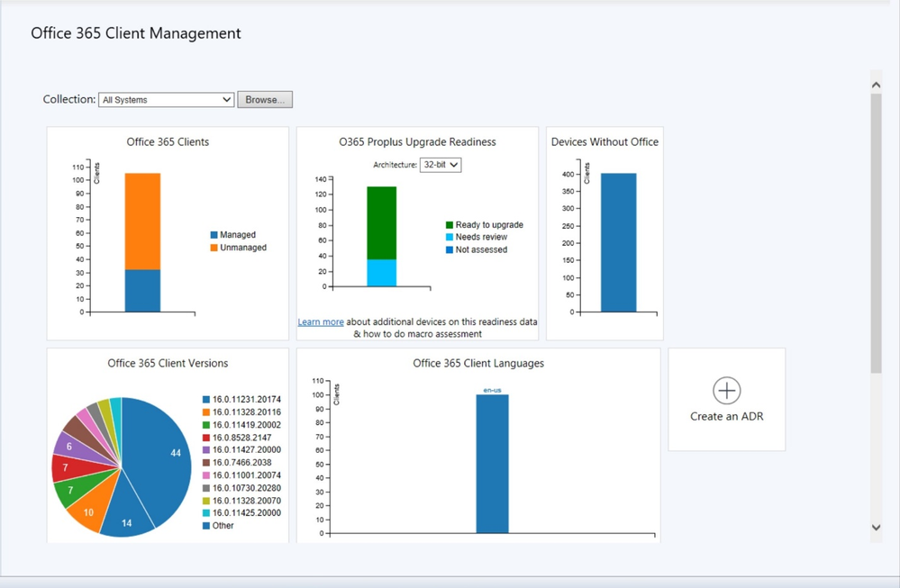Click the Needs review legend swatch

pyautogui.click(x=450, y=237)
